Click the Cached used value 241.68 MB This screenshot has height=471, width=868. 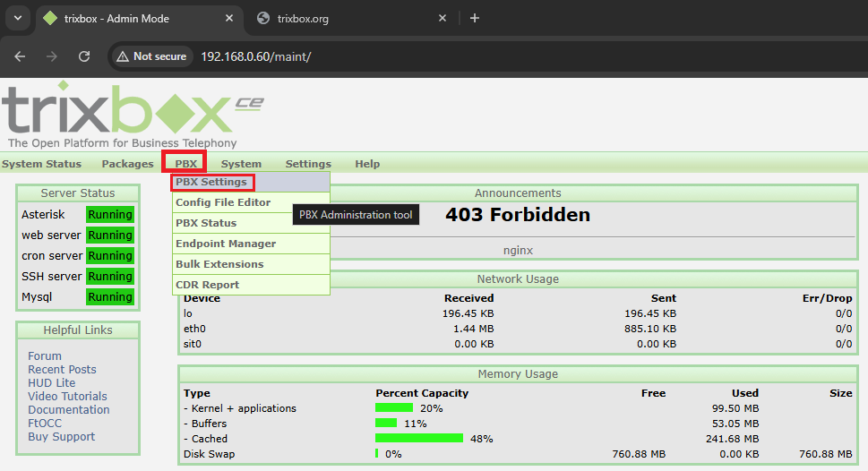pos(733,439)
